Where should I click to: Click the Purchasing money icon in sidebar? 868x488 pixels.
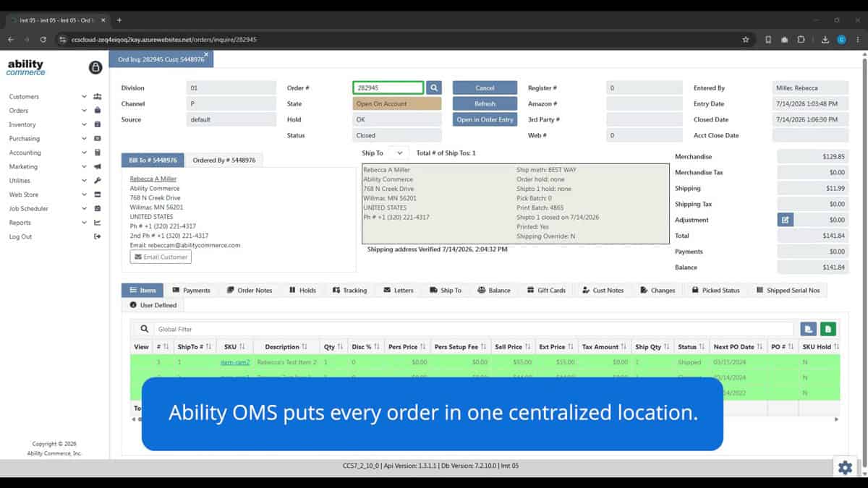(x=98, y=139)
